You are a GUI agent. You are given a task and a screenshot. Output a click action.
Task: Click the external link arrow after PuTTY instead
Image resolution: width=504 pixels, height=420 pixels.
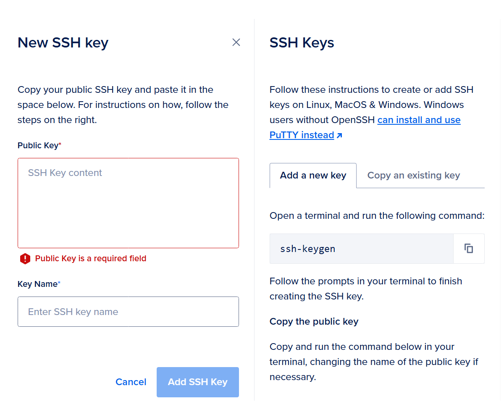339,136
